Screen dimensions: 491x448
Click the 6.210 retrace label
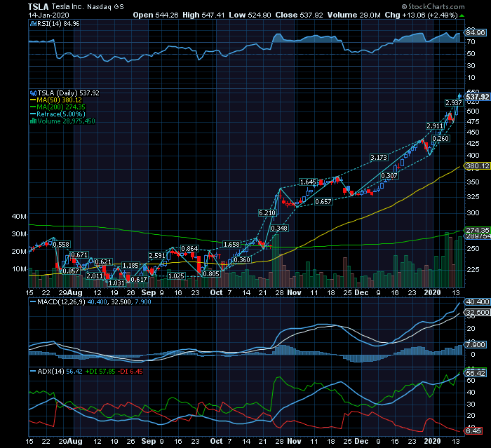pos(267,213)
